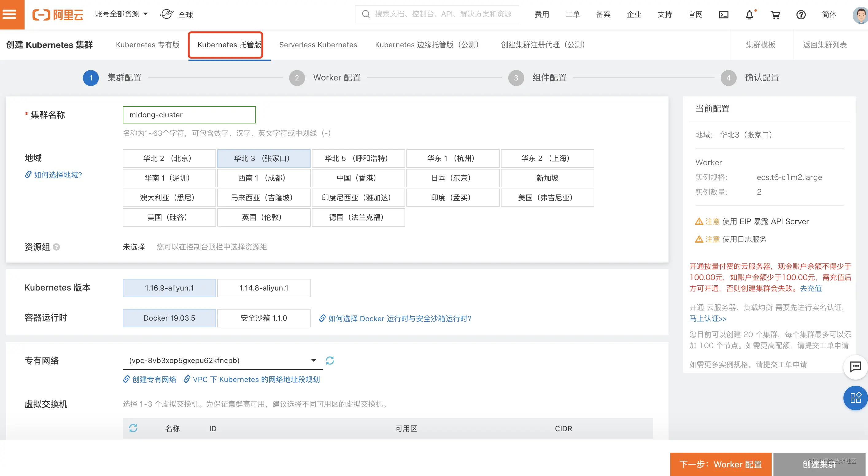868x476 pixels.
Task: Click 去充值 link
Action: (811, 288)
